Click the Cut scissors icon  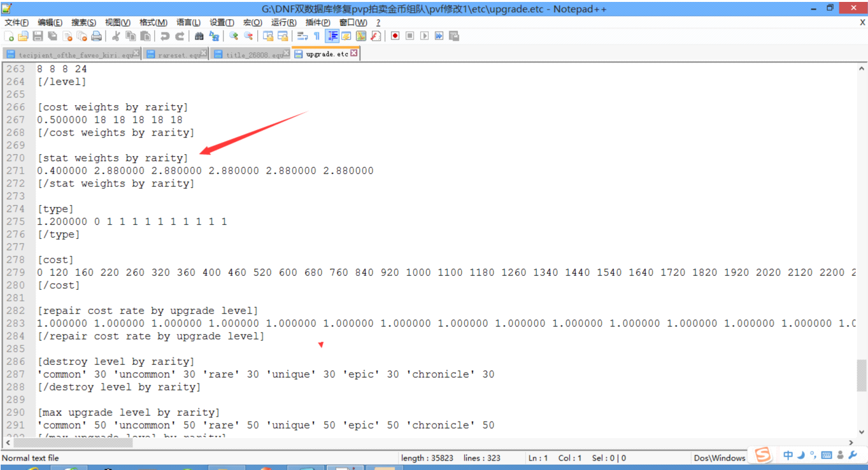click(116, 36)
